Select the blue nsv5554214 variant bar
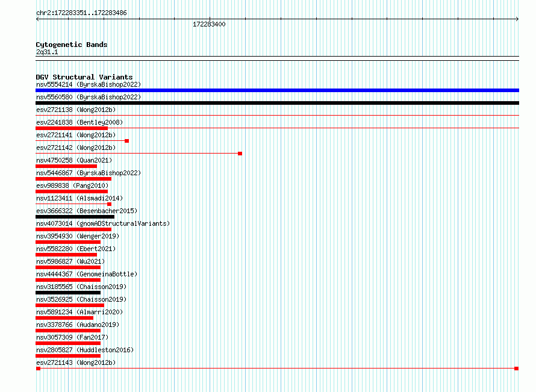Viewport: 536px width, 392px height. click(277, 90)
